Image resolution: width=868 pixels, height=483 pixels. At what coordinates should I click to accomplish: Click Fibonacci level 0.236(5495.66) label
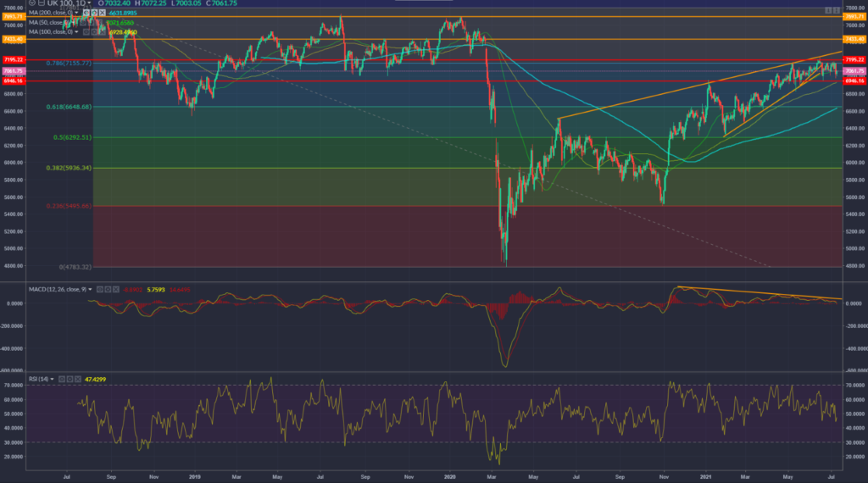click(x=69, y=206)
